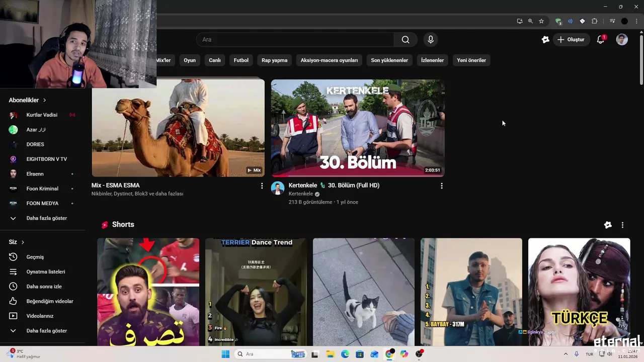This screenshot has height=362, width=644.
Task: Open the Elraenn subscription channel
Action: [x=43, y=174]
